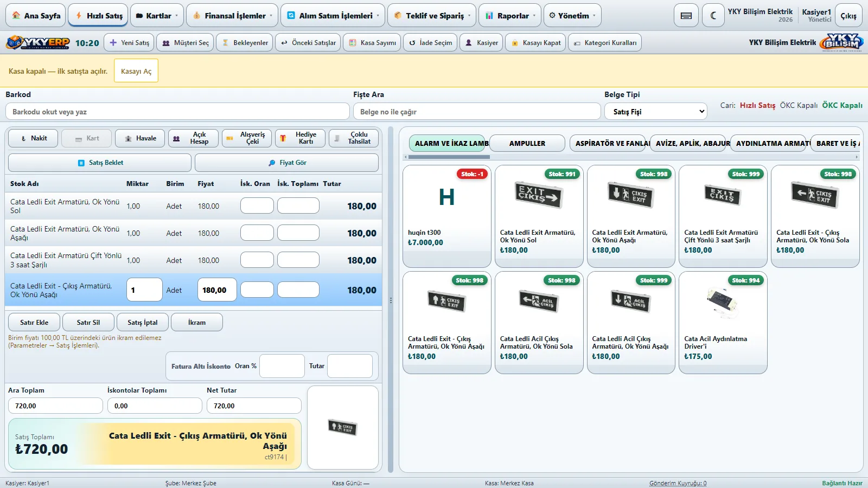Open Önceki Satışlar list
Screen dimensions: 868x488
pyautogui.click(x=308, y=43)
